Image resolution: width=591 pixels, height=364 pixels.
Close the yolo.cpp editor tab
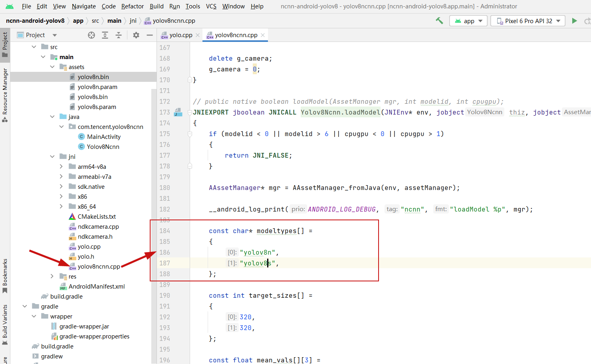(198, 35)
